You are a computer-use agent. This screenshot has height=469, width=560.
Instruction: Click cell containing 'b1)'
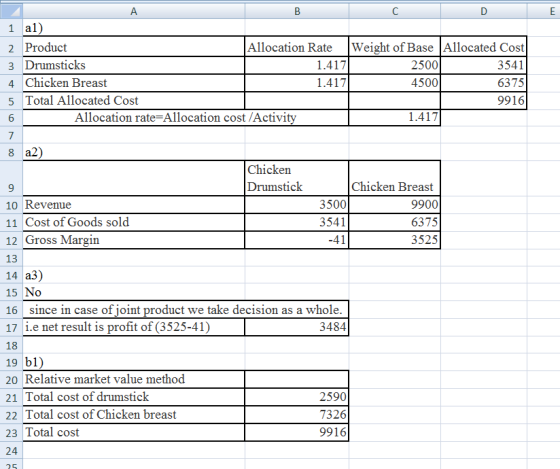pos(134,362)
